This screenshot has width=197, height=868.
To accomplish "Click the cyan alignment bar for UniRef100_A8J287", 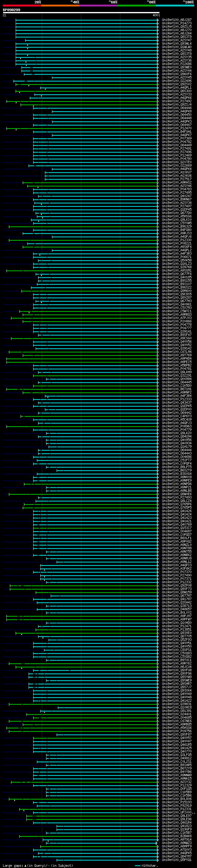I will click(x=87, y=20).
